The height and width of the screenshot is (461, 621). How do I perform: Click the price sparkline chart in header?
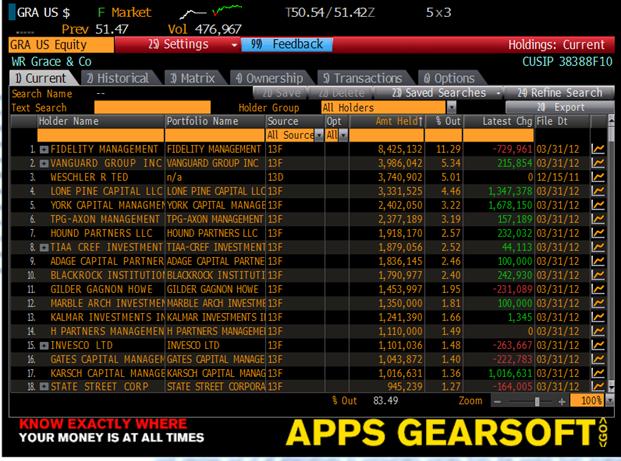coord(211,12)
